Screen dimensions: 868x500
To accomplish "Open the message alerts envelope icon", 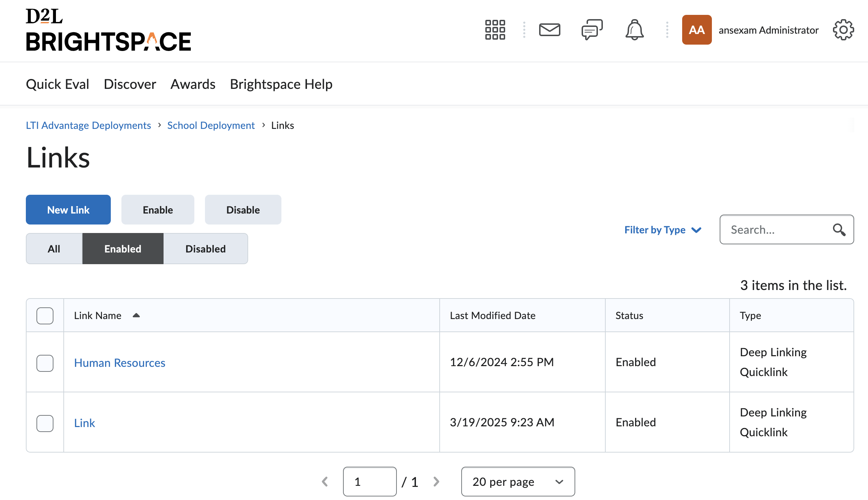I will click(x=549, y=30).
